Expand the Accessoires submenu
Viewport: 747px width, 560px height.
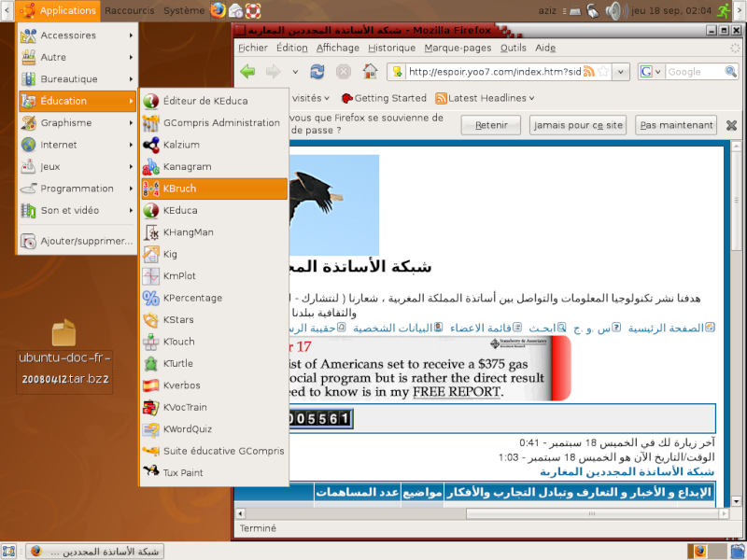pos(78,35)
